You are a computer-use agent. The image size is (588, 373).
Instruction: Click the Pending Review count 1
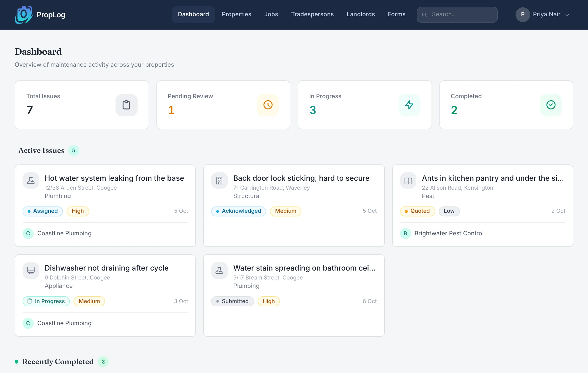pos(171,110)
